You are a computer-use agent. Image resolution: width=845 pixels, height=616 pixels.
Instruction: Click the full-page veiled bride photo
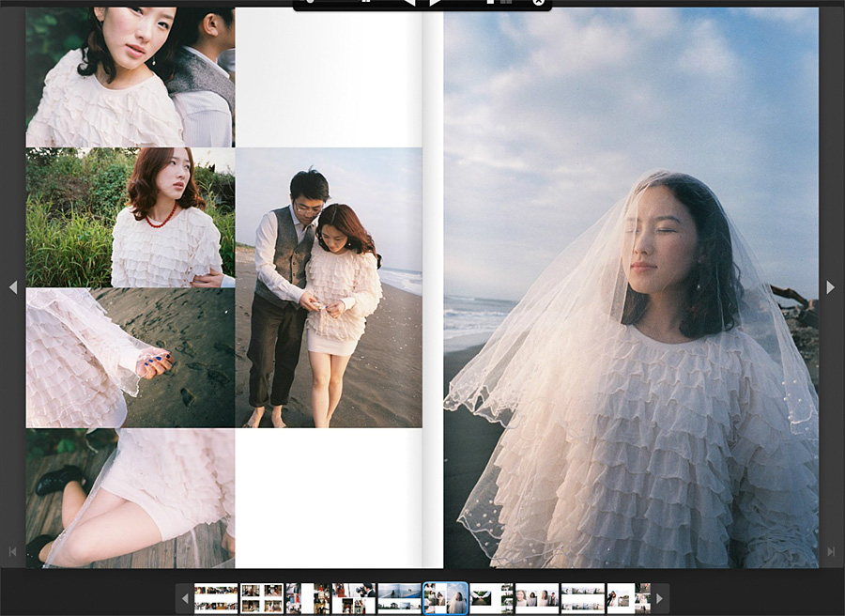(631, 287)
